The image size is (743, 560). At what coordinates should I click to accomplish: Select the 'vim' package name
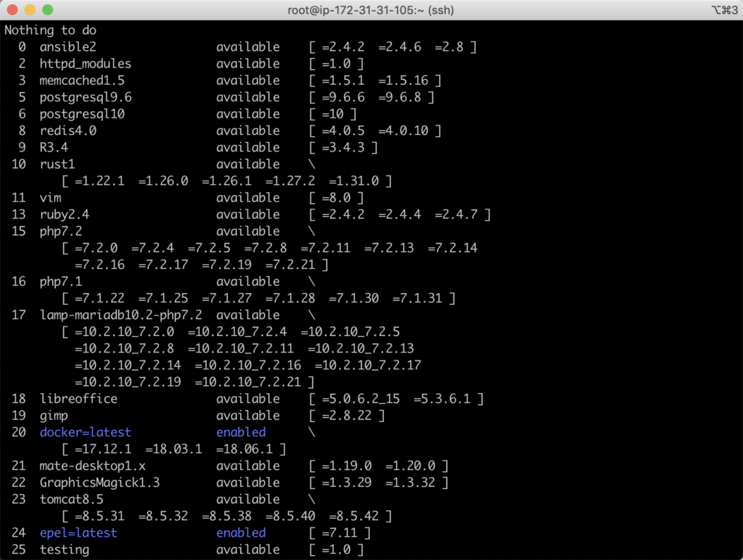tap(50, 197)
